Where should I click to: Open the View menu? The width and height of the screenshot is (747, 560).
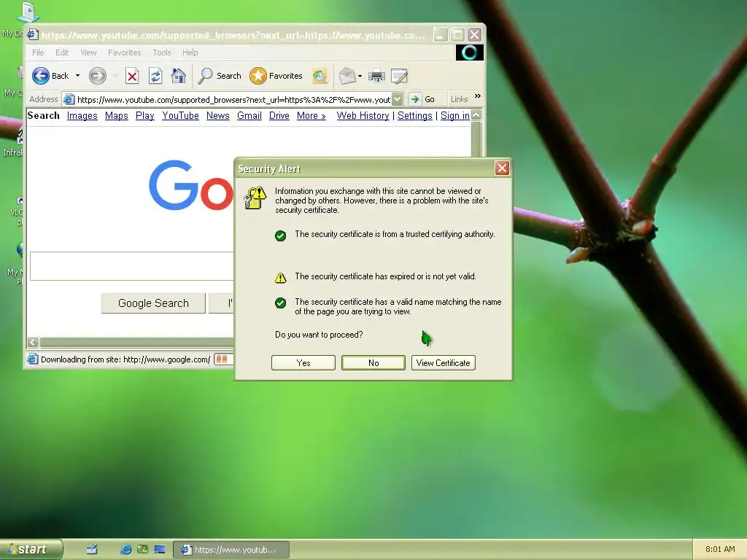pos(88,52)
